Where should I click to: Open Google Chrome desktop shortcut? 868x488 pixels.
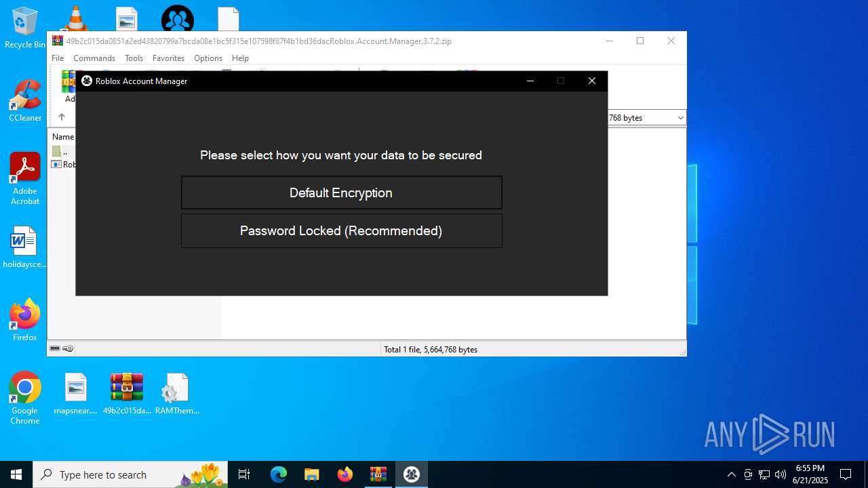point(25,399)
